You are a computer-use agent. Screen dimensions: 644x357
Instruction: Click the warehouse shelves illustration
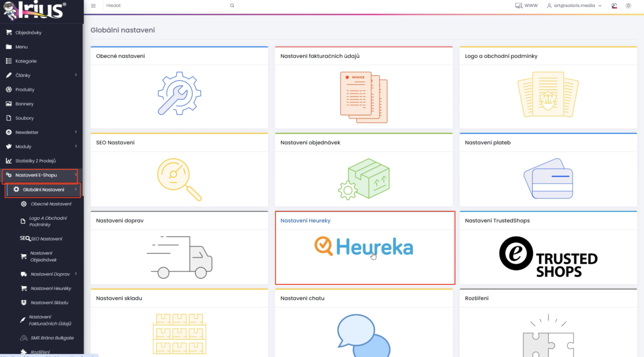179,334
